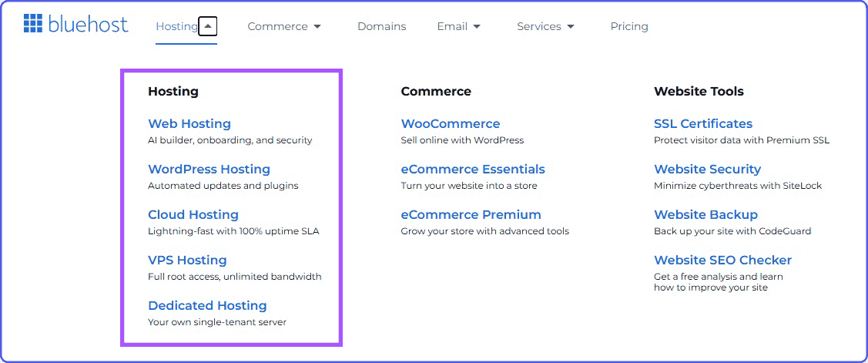Select eCommerce Premium link
The image size is (868, 363).
point(471,214)
